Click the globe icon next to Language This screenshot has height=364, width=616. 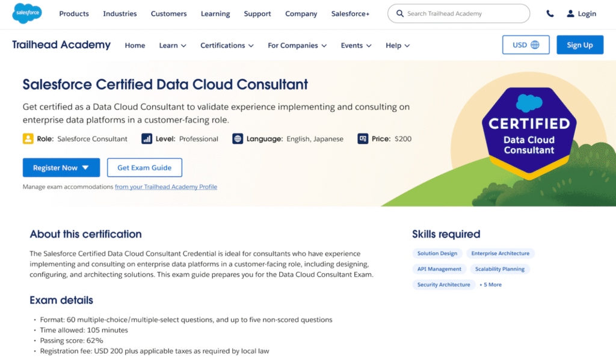(x=239, y=138)
